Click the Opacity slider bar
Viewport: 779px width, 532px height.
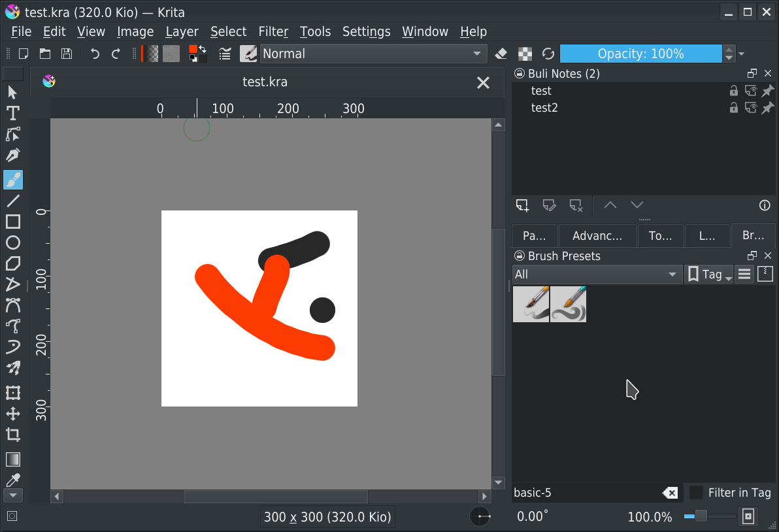pyautogui.click(x=640, y=54)
